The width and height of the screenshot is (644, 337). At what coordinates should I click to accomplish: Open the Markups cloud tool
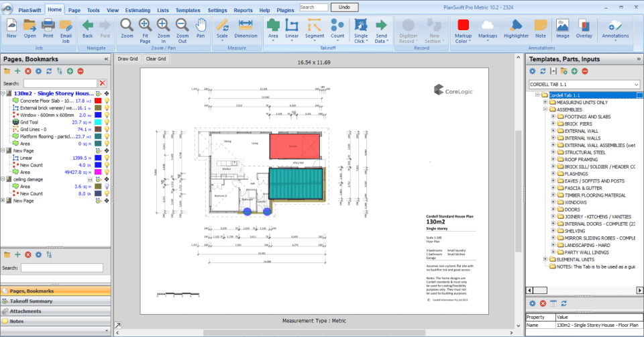pyautogui.click(x=488, y=30)
